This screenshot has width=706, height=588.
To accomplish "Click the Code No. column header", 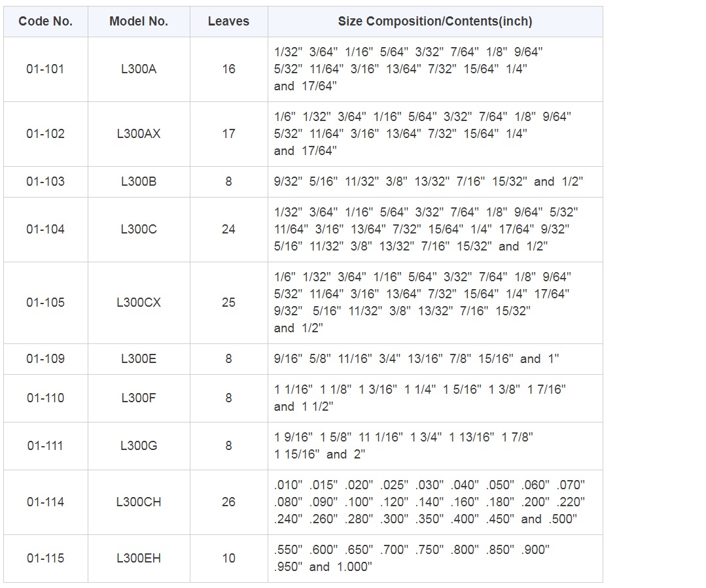I will (45, 22).
